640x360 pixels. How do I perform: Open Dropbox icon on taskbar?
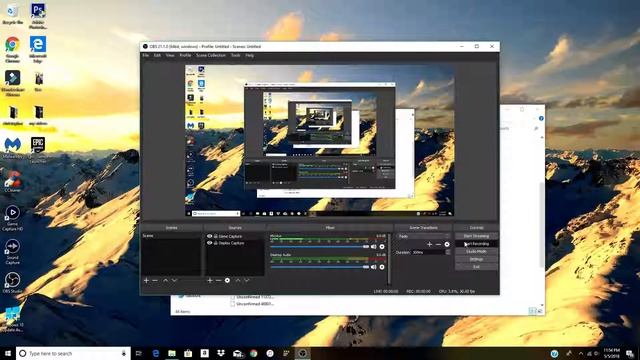[x=221, y=353]
